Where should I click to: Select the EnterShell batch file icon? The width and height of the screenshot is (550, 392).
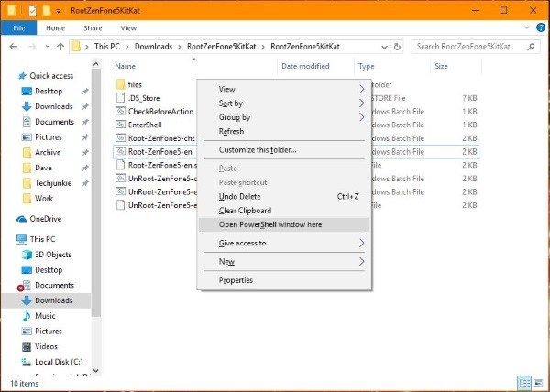coord(120,125)
